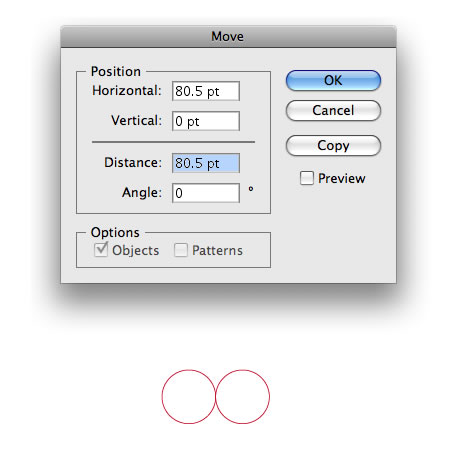Click inside the highlighted Distance field
The height and width of the screenshot is (465, 457).
coord(206,163)
